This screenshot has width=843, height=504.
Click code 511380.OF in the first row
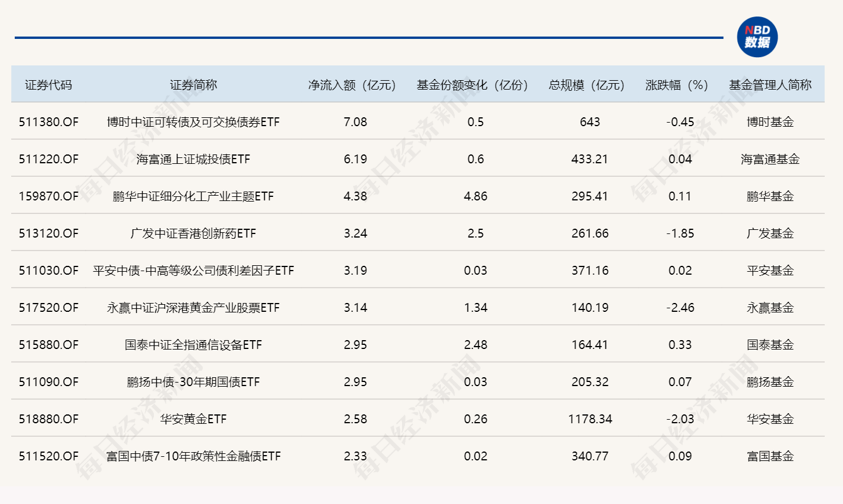(49, 122)
